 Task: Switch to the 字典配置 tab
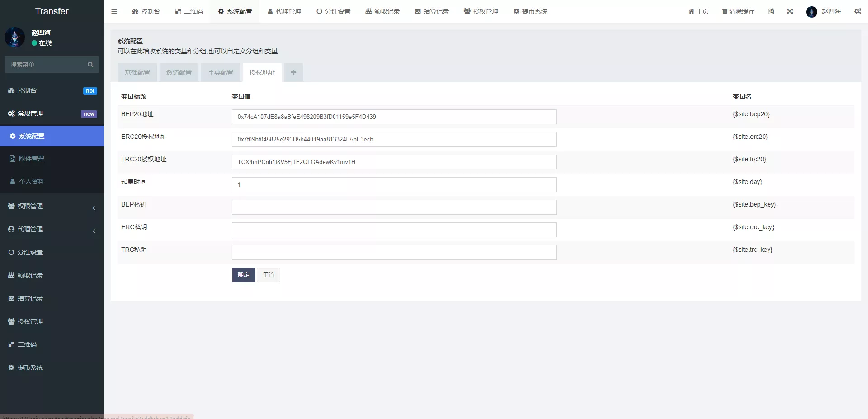point(220,72)
